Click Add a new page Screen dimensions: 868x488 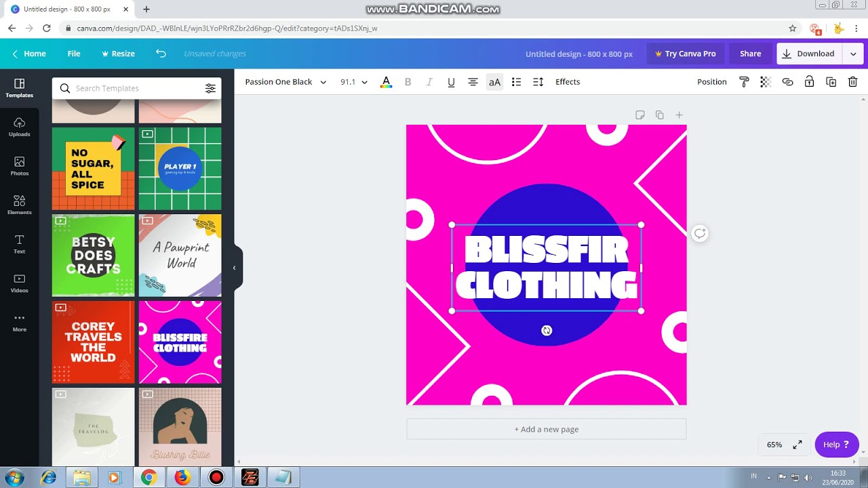pos(547,429)
